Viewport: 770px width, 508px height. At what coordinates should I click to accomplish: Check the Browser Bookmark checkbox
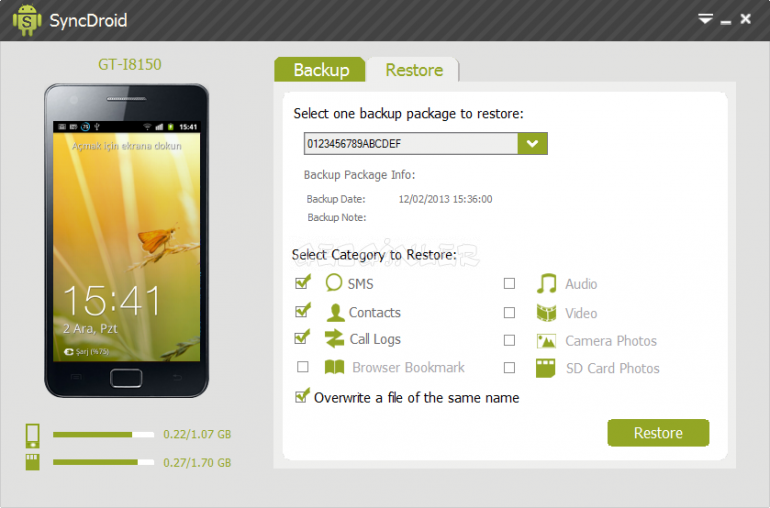(x=302, y=367)
